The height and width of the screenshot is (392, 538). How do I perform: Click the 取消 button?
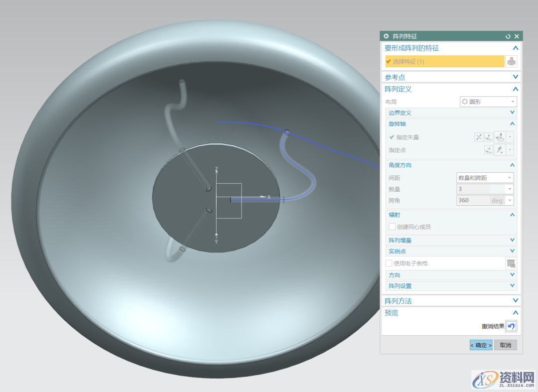point(505,345)
